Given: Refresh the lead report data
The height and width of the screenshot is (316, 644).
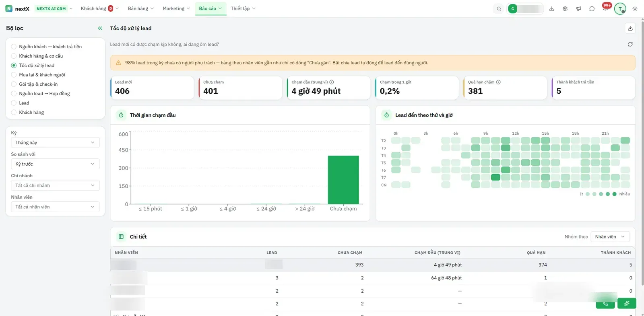Looking at the screenshot, I should tap(630, 44).
